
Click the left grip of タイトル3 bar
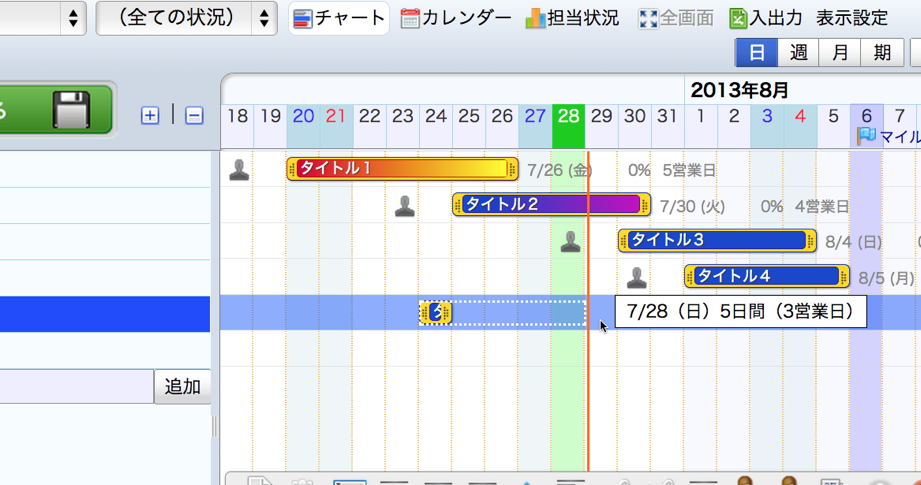(624, 241)
